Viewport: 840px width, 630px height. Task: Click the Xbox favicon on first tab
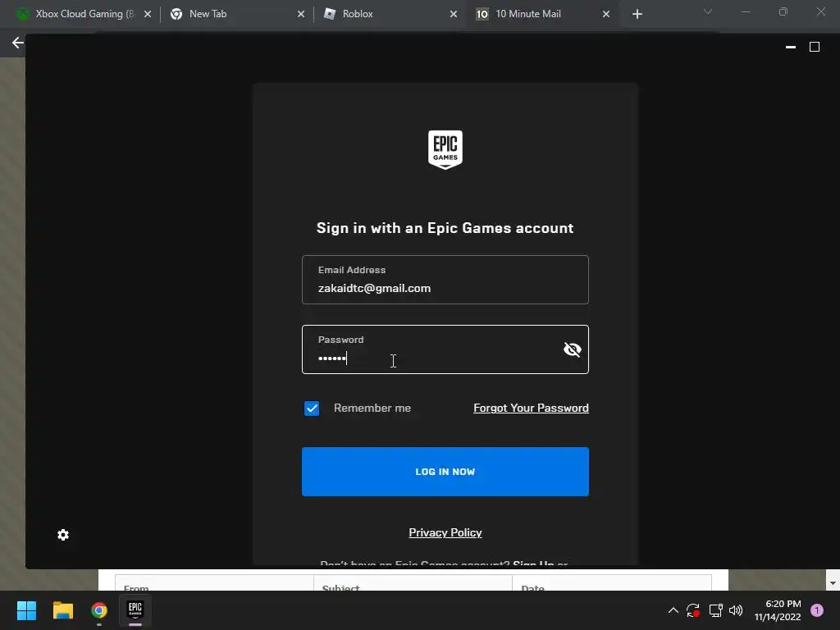22,14
